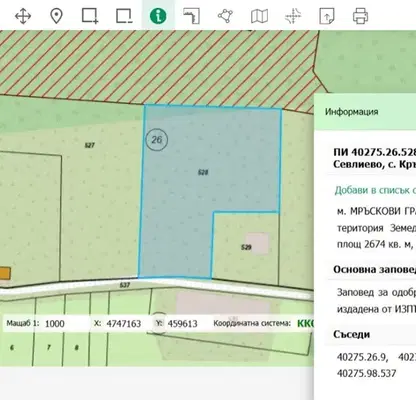Choose the subtract rectangle selection tool

pos(124,16)
